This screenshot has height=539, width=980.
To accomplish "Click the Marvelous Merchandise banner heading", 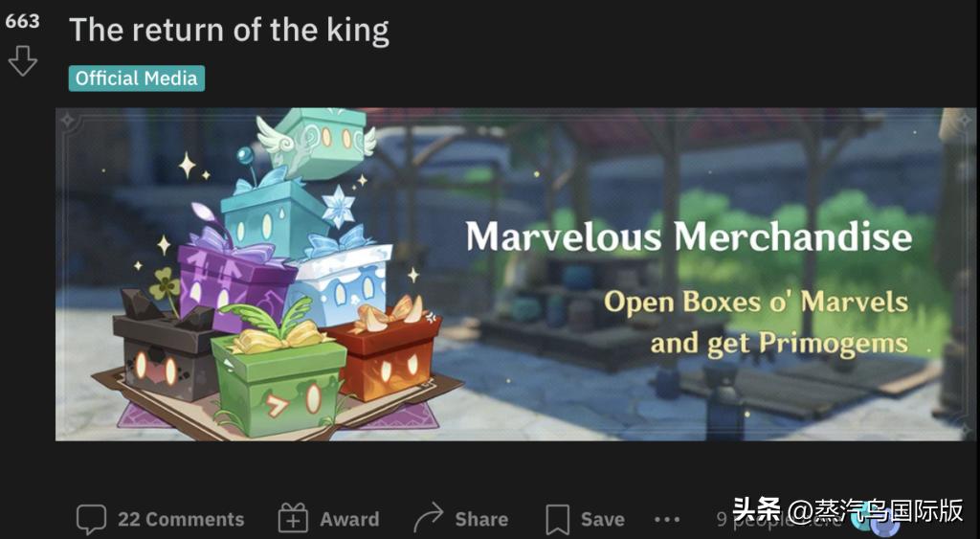I will click(x=688, y=237).
